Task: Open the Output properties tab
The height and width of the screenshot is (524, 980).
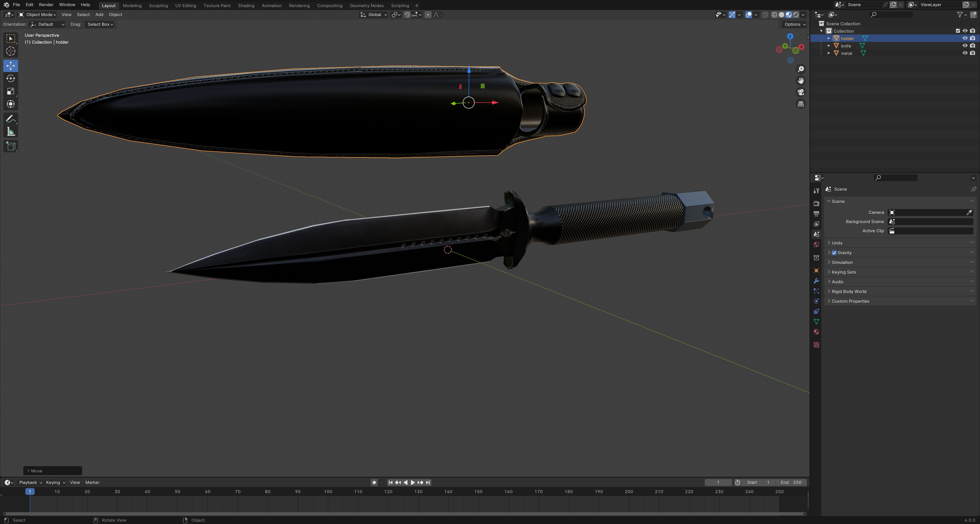Action: 816,214
